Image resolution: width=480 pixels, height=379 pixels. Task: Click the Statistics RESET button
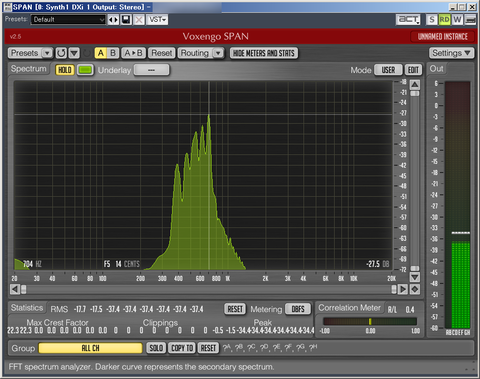pyautogui.click(x=235, y=309)
